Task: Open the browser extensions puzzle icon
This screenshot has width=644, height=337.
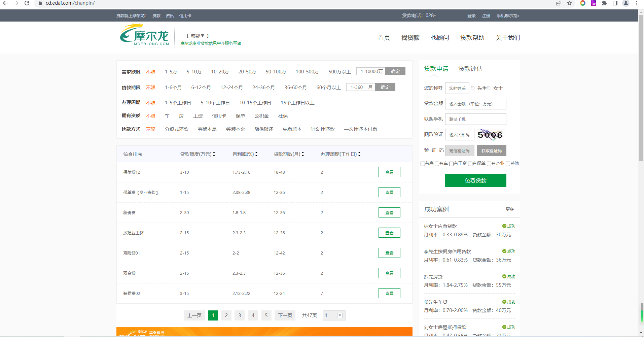Action: pos(604,3)
